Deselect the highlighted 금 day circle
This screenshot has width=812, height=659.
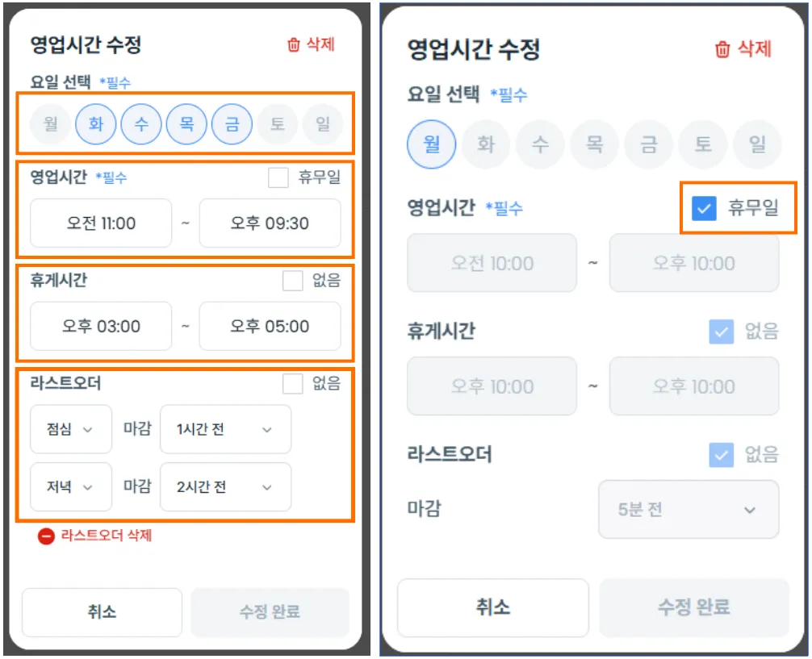point(232,125)
